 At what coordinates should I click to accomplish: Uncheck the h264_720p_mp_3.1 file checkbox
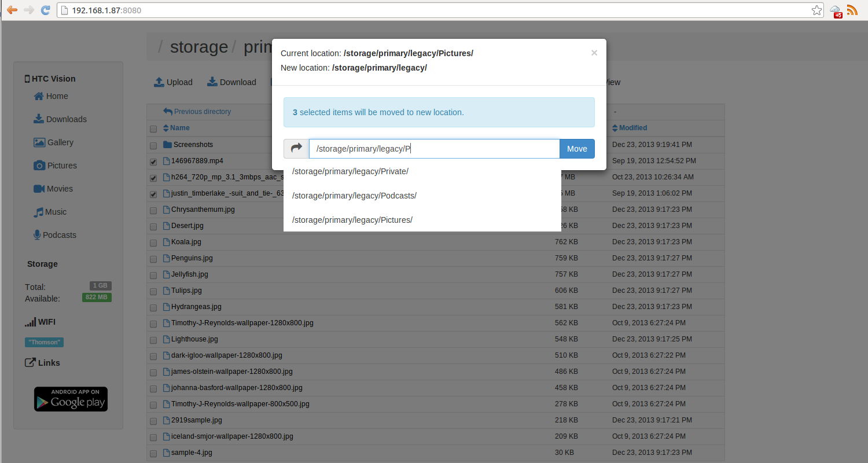(x=153, y=178)
